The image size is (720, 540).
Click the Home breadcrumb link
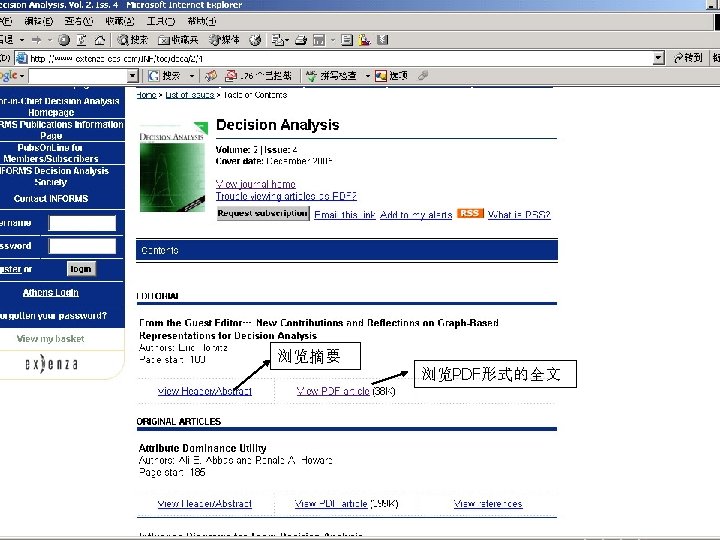click(x=146, y=95)
